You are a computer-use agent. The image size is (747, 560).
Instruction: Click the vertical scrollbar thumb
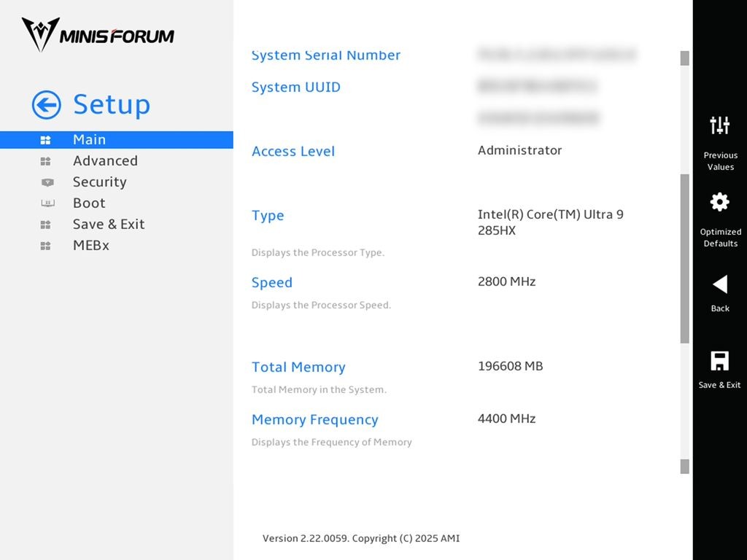(684, 259)
